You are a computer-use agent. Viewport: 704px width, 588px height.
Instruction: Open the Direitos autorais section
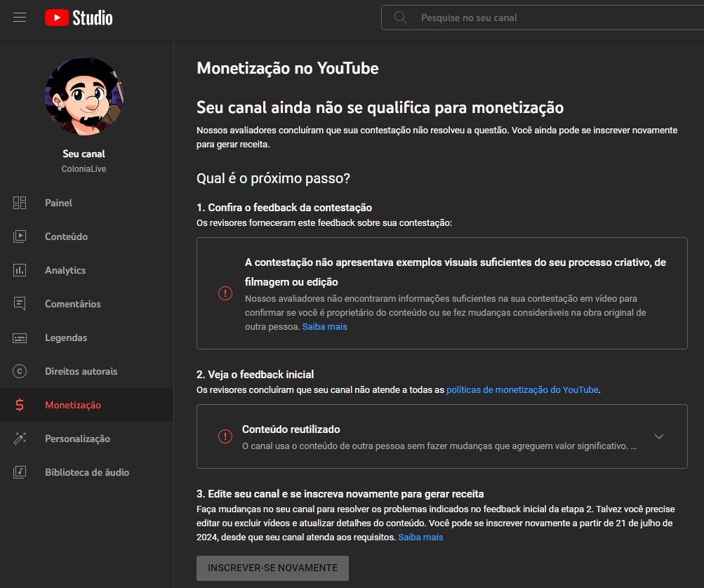click(x=79, y=371)
